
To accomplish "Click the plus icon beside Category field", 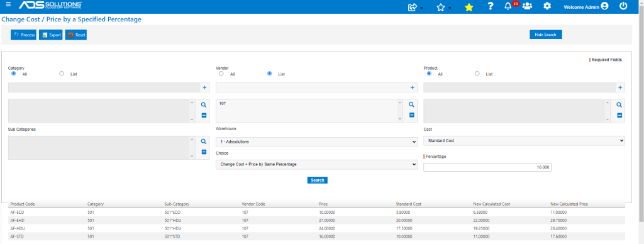I will pyautogui.click(x=204, y=87).
